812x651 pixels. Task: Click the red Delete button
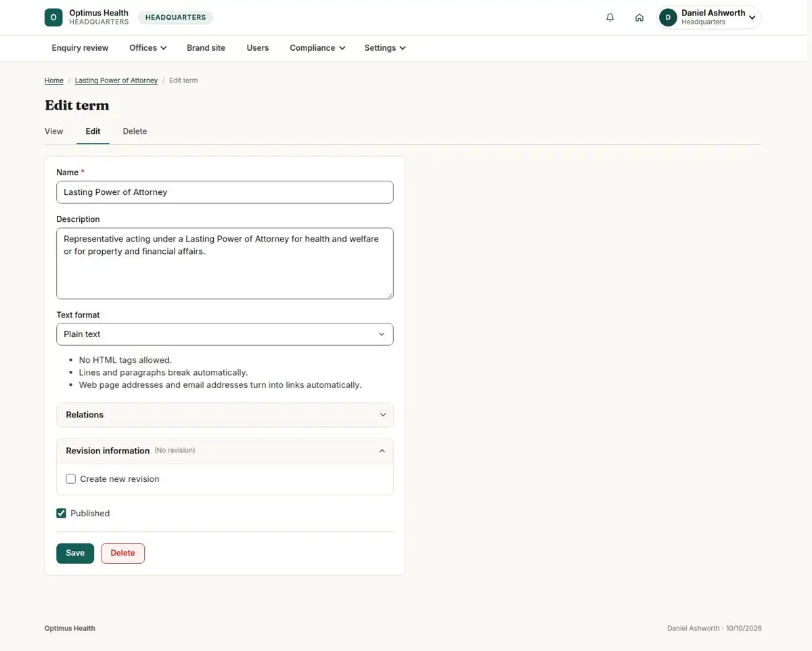pyautogui.click(x=122, y=553)
